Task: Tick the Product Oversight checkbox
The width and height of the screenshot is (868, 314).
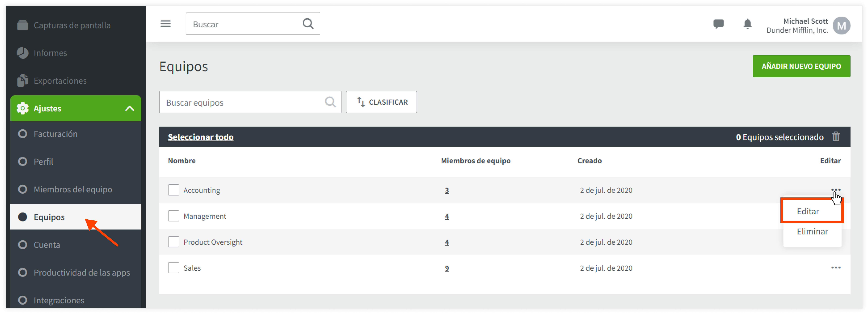Action: [x=173, y=242]
